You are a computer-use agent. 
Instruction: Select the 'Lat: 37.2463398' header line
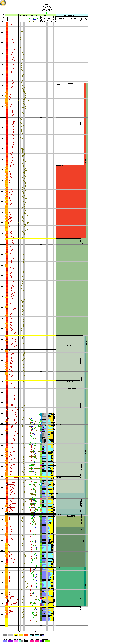[47, 8]
